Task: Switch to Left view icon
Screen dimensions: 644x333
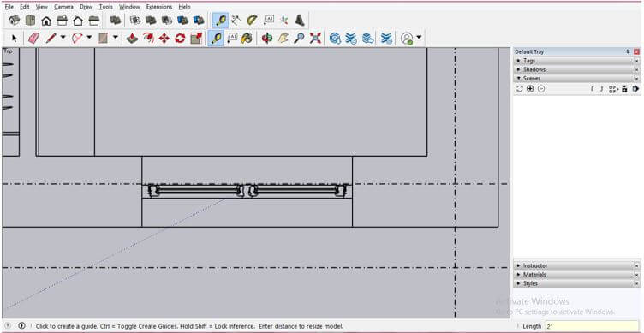Action: [94, 21]
